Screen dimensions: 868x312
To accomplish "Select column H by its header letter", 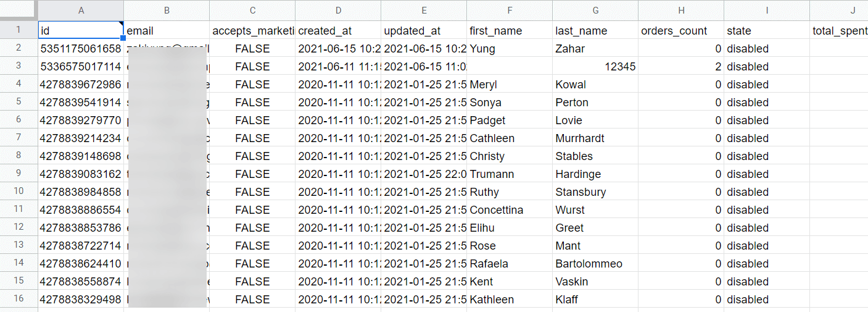I will (681, 10).
